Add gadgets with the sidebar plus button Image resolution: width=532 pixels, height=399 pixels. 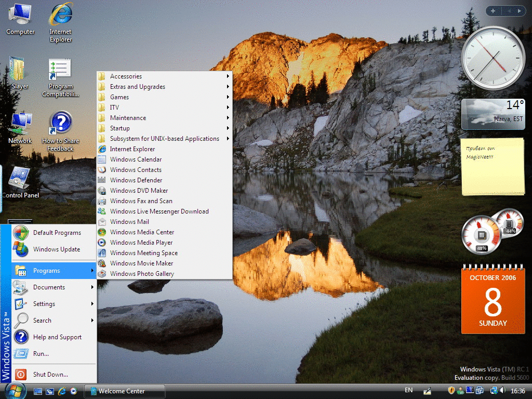[x=493, y=11]
